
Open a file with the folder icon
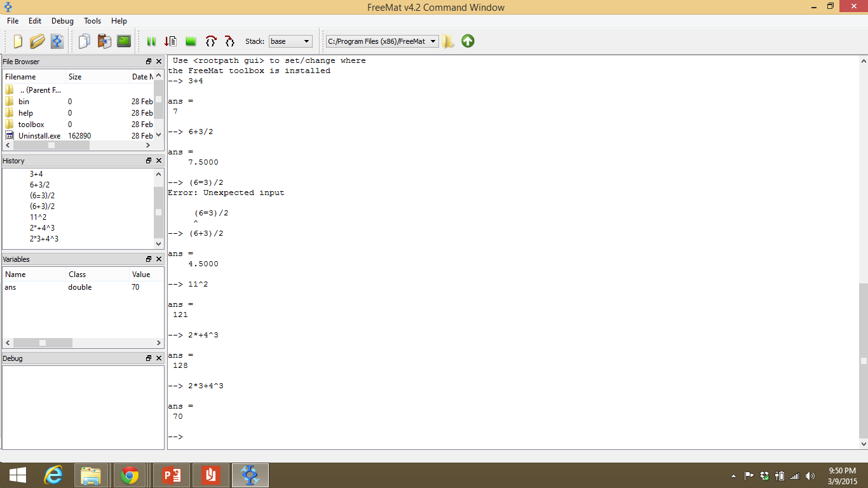(37, 41)
